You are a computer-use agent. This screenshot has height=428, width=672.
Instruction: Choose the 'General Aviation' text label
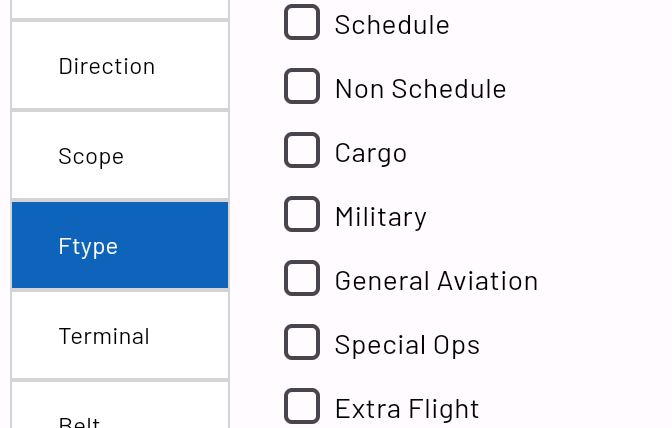[436, 279]
